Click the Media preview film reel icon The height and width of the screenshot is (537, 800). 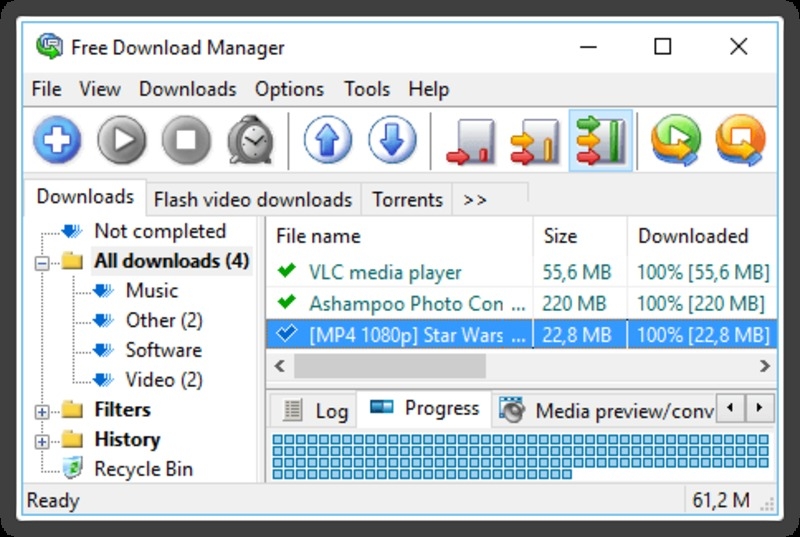pos(511,410)
